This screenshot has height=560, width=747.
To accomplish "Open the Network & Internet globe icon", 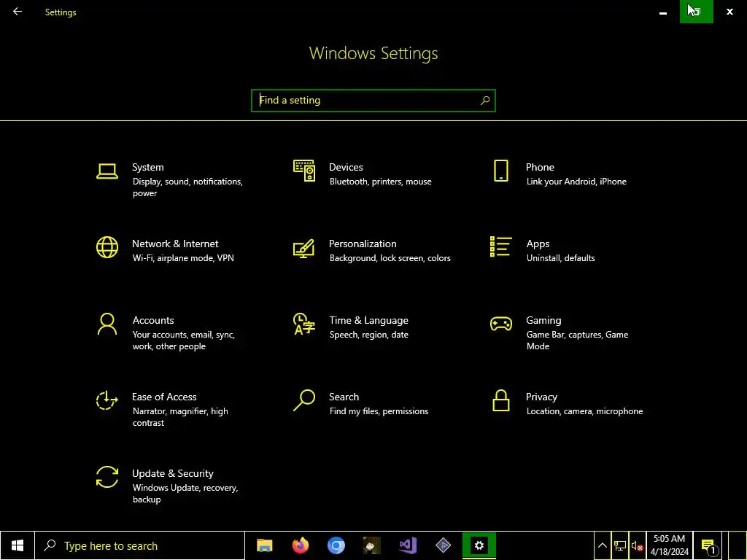I will (107, 247).
